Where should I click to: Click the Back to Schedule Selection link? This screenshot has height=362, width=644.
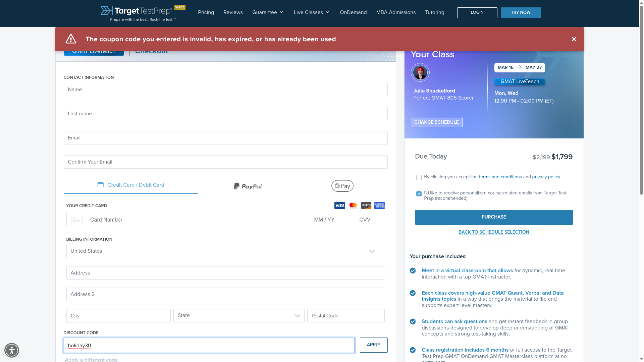[494, 232]
